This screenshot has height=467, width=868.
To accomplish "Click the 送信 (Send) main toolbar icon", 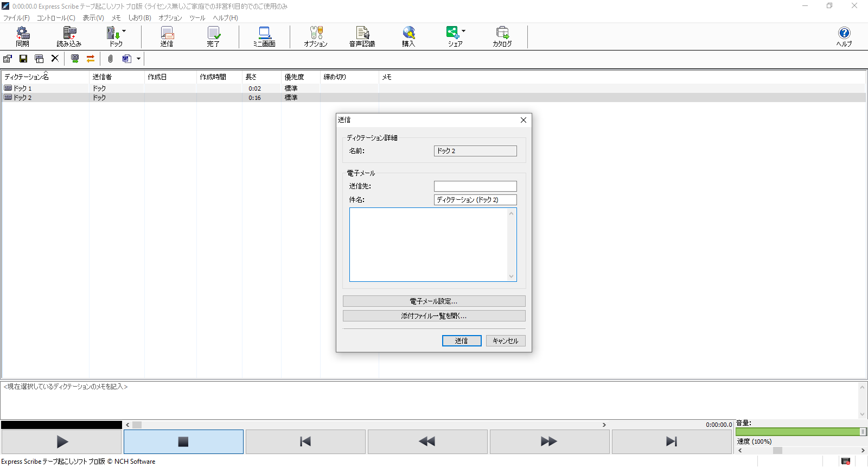I will point(167,36).
